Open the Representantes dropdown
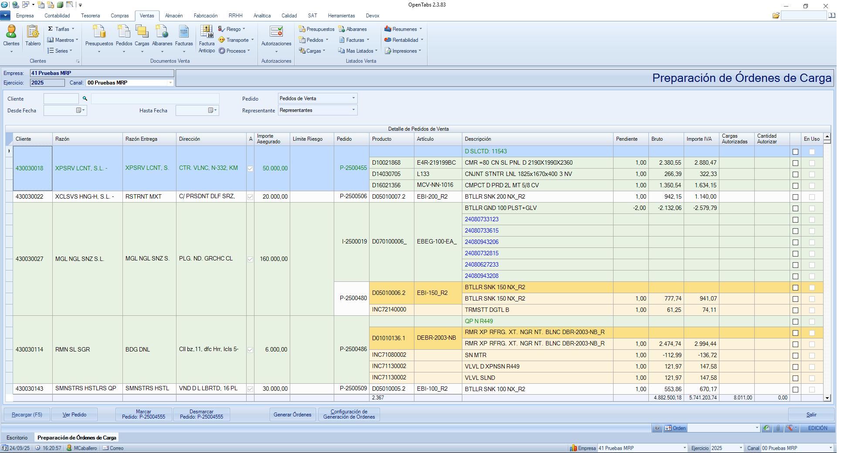This screenshot has width=868, height=453. pyautogui.click(x=353, y=110)
